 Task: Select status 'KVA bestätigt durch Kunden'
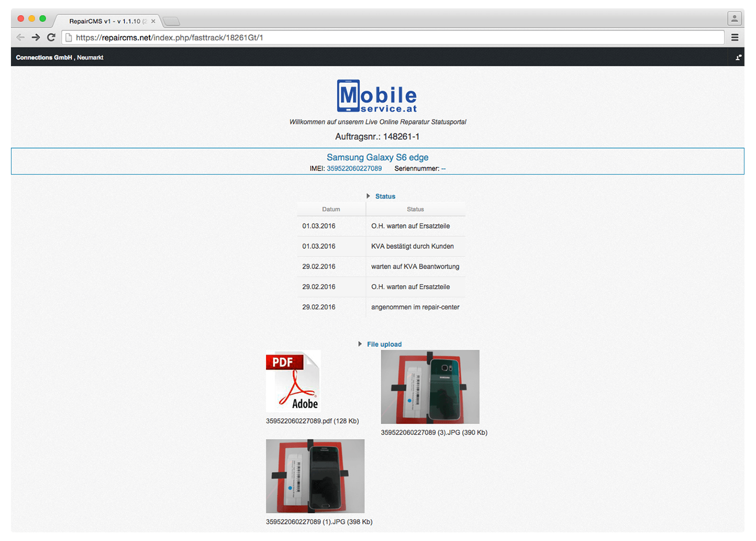click(412, 247)
